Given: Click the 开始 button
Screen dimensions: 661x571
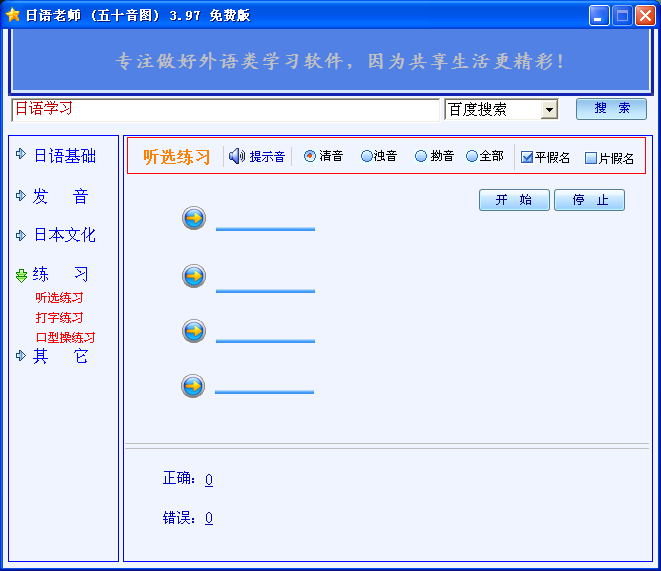Looking at the screenshot, I should point(514,200).
